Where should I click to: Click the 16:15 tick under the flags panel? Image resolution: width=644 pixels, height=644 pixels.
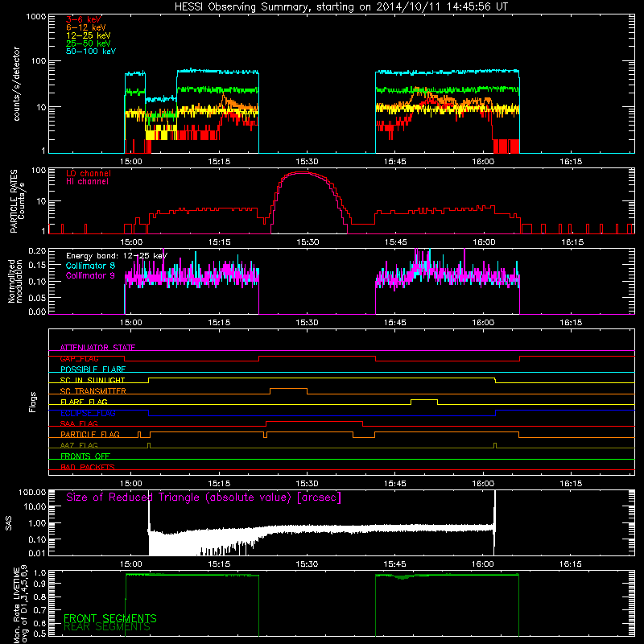571,484
